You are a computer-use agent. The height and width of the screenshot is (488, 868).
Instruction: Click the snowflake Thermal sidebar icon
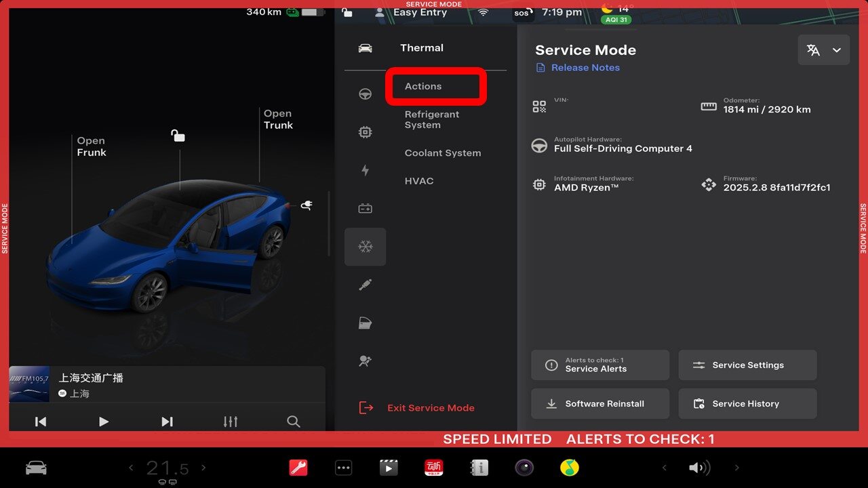point(365,247)
